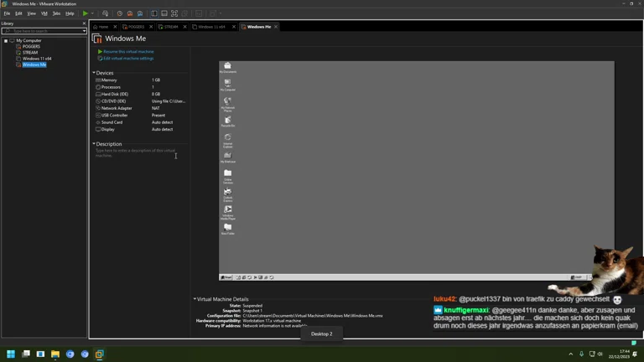Open the Library search dropdown arrow

(x=84, y=31)
